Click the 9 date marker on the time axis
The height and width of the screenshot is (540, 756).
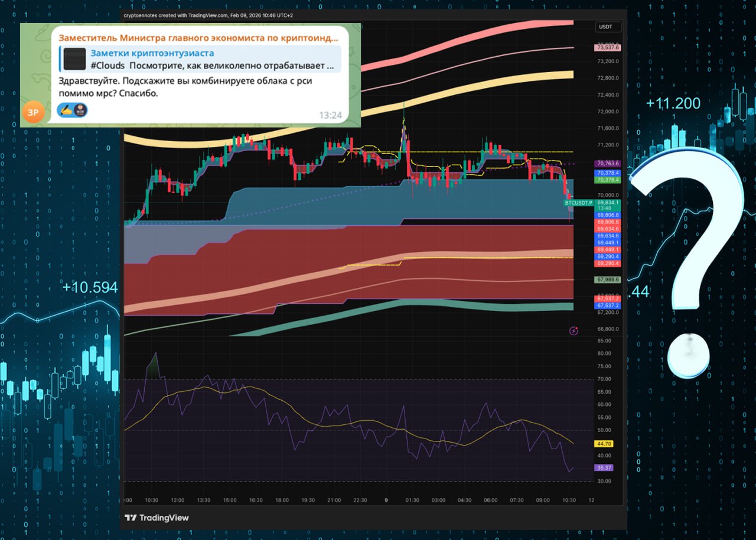pos(386,500)
